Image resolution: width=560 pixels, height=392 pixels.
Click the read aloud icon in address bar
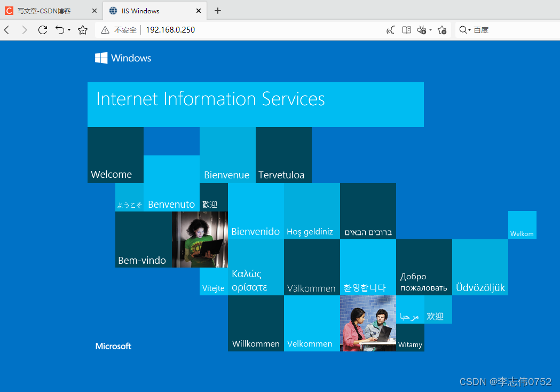click(391, 30)
